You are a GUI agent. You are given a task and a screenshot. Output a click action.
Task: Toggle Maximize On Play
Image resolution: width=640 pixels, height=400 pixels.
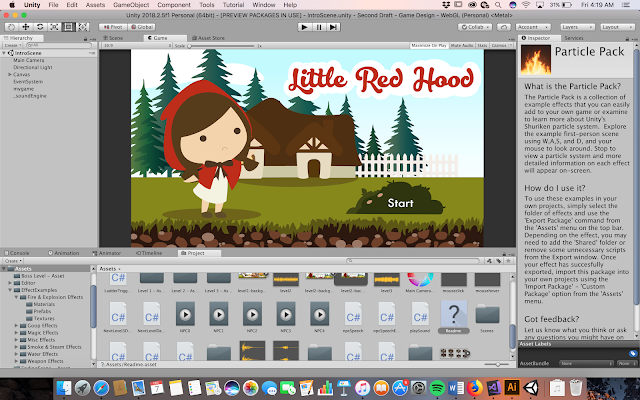tap(429, 46)
